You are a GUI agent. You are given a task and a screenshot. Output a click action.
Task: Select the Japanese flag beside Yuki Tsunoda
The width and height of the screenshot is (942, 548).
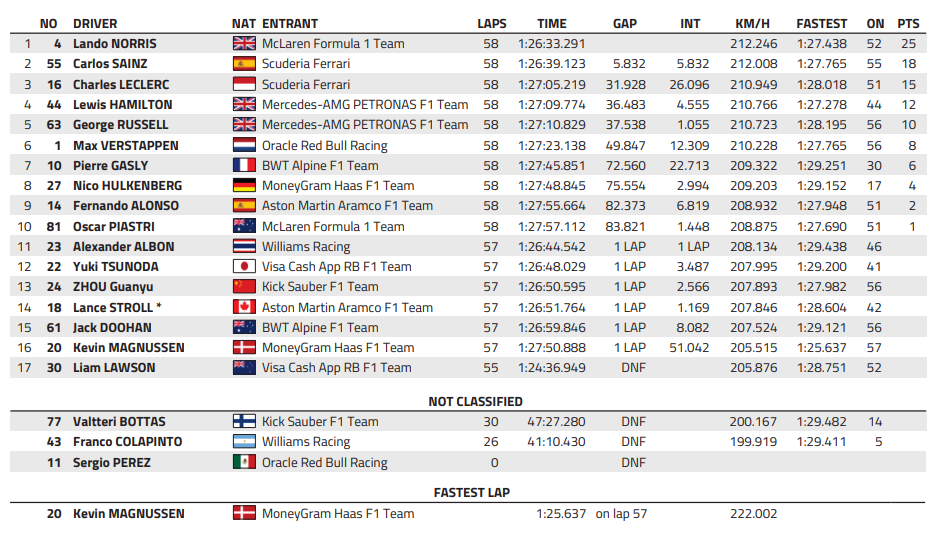pos(244,267)
